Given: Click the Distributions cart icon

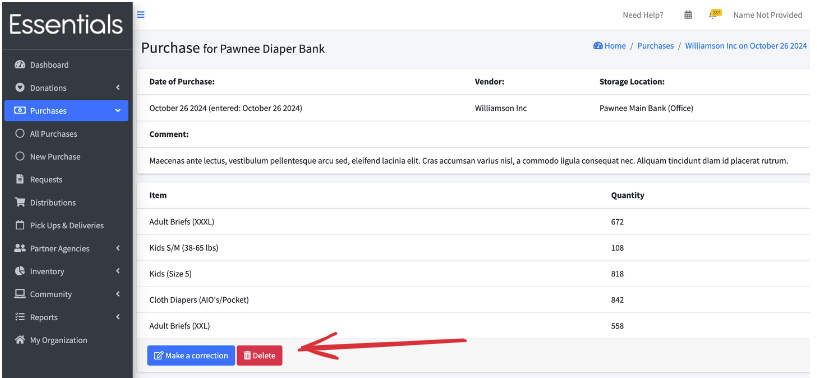Looking at the screenshot, I should pos(20,202).
